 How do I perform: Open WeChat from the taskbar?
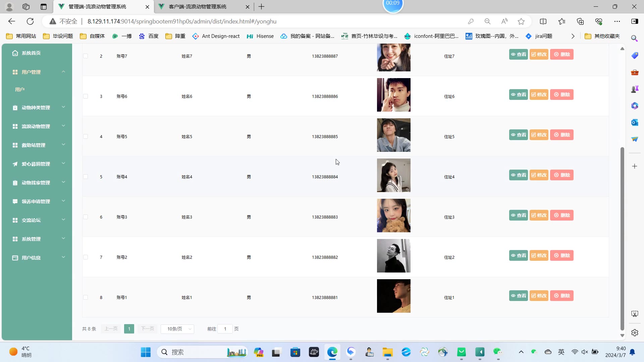pos(497,352)
